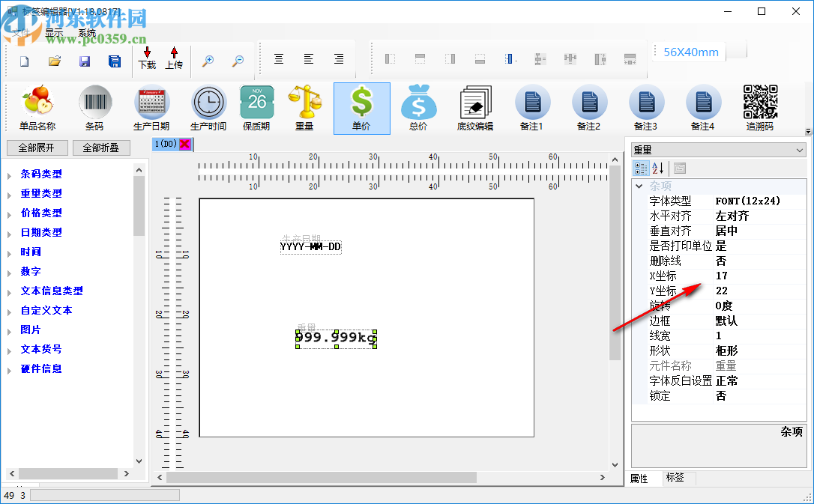Open the 重量 element dropdown

pos(800,150)
